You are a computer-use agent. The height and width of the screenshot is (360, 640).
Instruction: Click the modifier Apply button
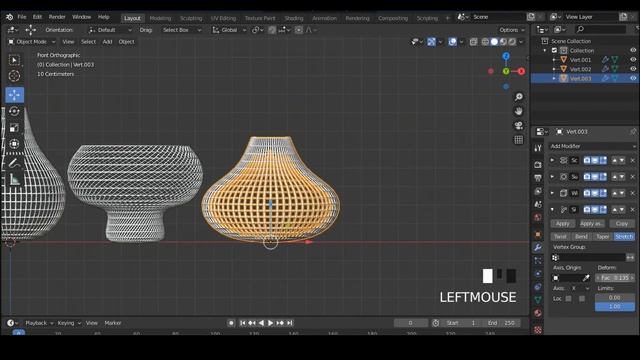tap(562, 224)
